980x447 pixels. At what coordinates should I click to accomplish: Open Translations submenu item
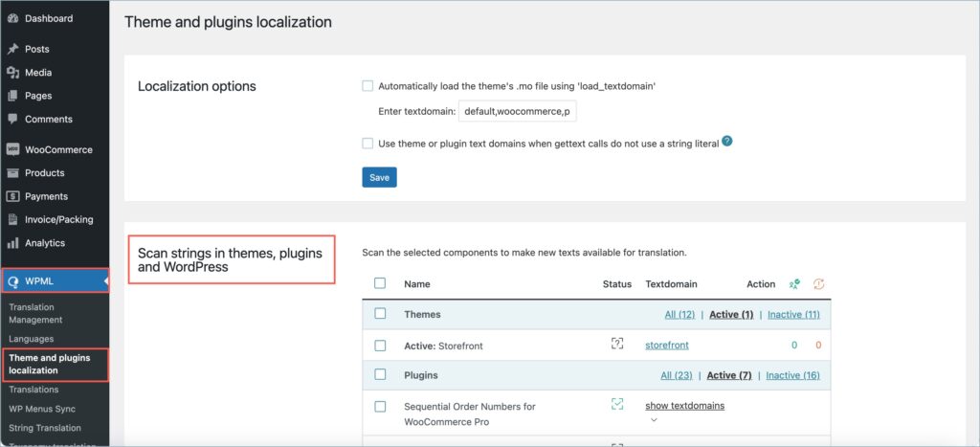coord(33,390)
